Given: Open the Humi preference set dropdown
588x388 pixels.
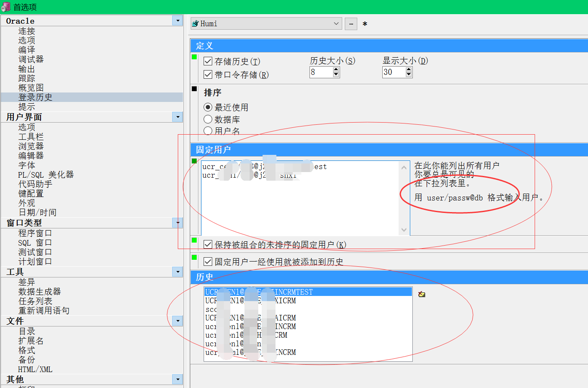Looking at the screenshot, I should coord(337,24).
